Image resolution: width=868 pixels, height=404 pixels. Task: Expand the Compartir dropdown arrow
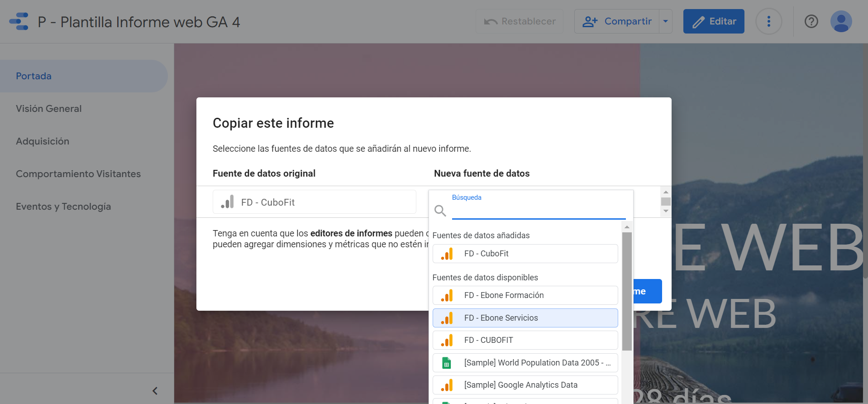[x=665, y=21]
